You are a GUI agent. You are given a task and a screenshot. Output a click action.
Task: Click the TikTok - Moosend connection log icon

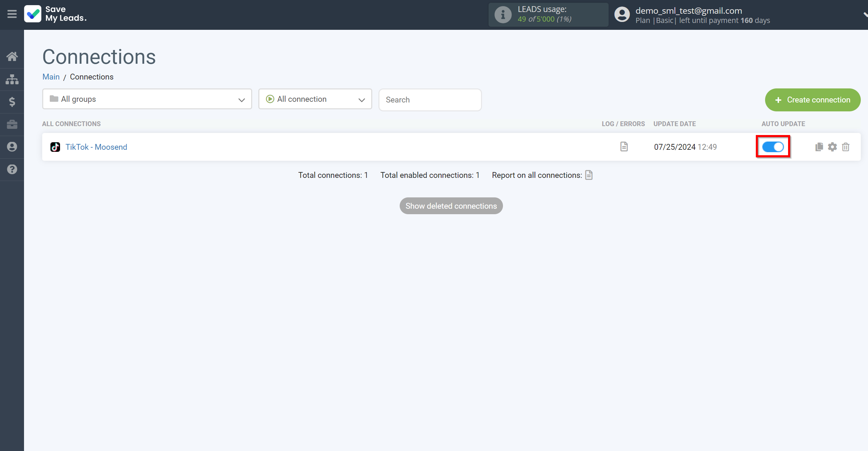(x=623, y=147)
